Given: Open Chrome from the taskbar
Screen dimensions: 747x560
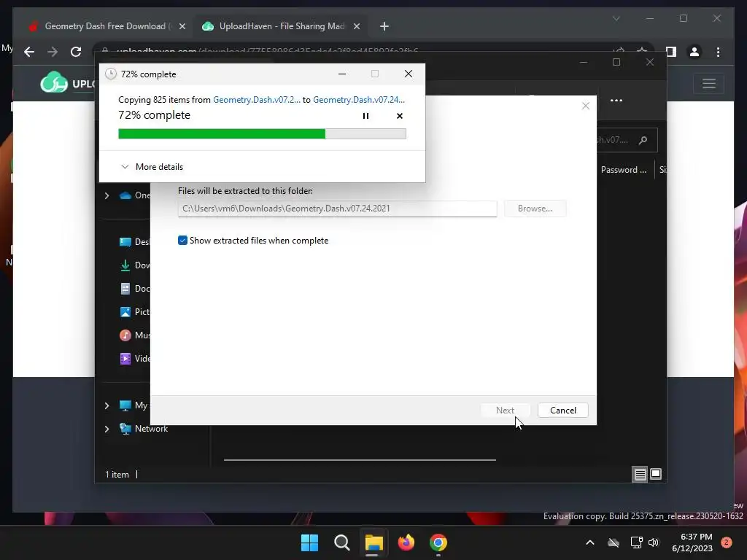Looking at the screenshot, I should 438,542.
